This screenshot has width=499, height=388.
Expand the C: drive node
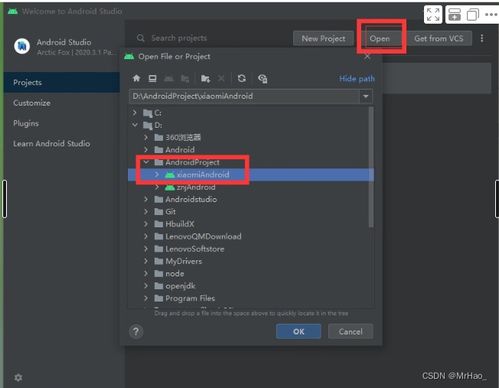135,113
